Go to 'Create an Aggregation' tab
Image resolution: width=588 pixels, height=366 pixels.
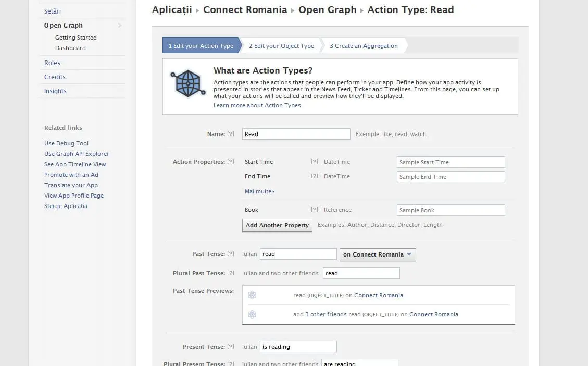364,46
